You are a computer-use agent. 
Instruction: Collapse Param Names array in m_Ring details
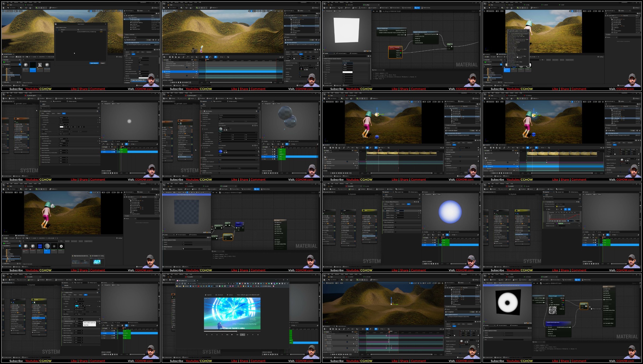click(x=323, y=61)
